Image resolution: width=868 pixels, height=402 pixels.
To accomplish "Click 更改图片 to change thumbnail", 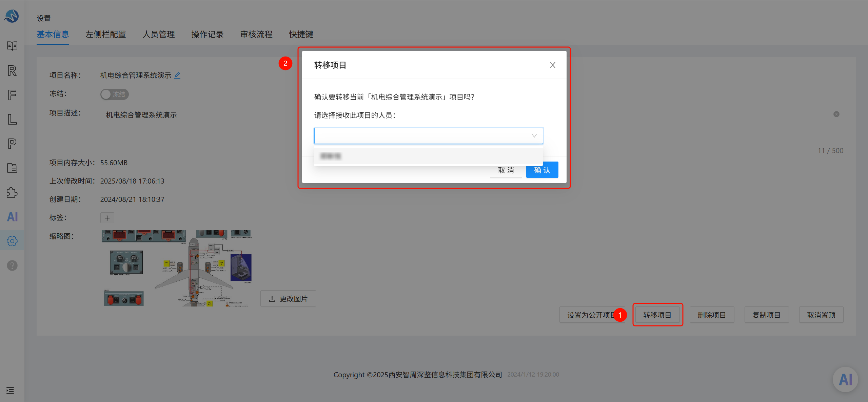I will pyautogui.click(x=288, y=299).
